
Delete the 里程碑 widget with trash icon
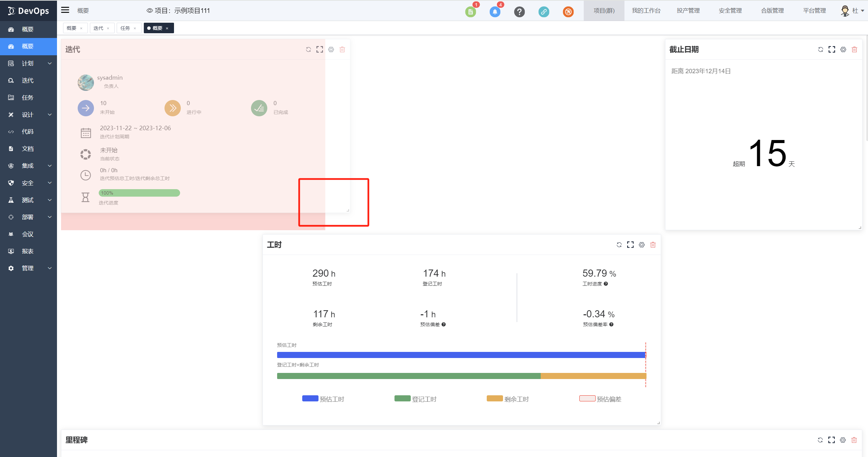[x=854, y=440]
